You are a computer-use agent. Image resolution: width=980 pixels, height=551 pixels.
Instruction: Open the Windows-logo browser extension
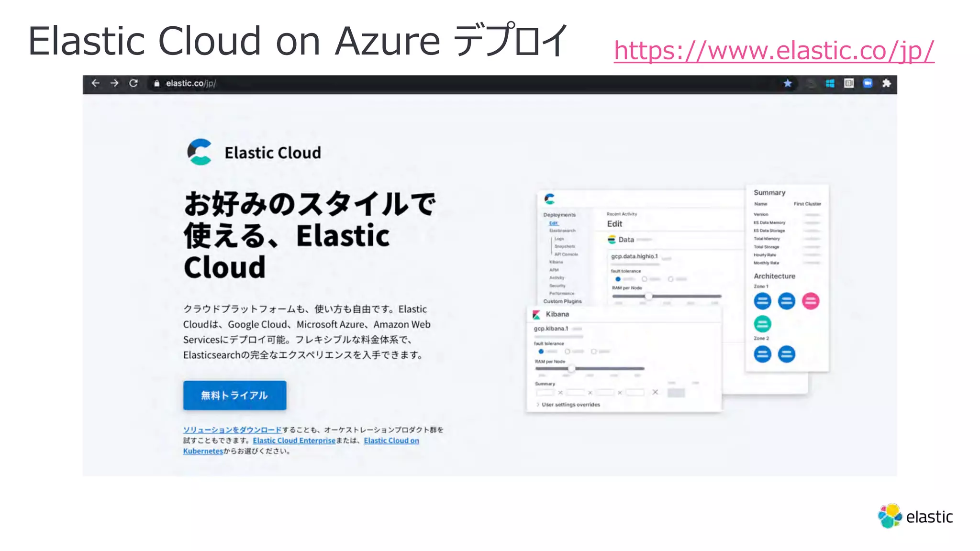(x=830, y=83)
